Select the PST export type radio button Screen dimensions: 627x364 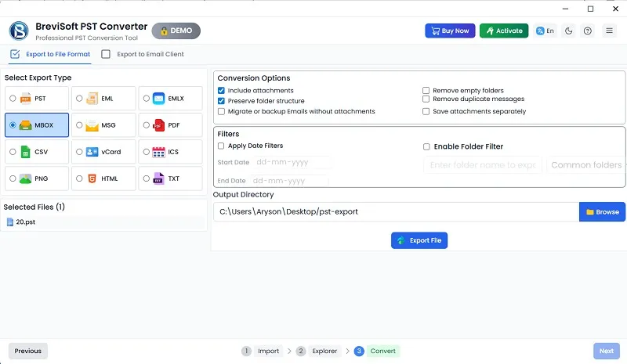click(13, 99)
